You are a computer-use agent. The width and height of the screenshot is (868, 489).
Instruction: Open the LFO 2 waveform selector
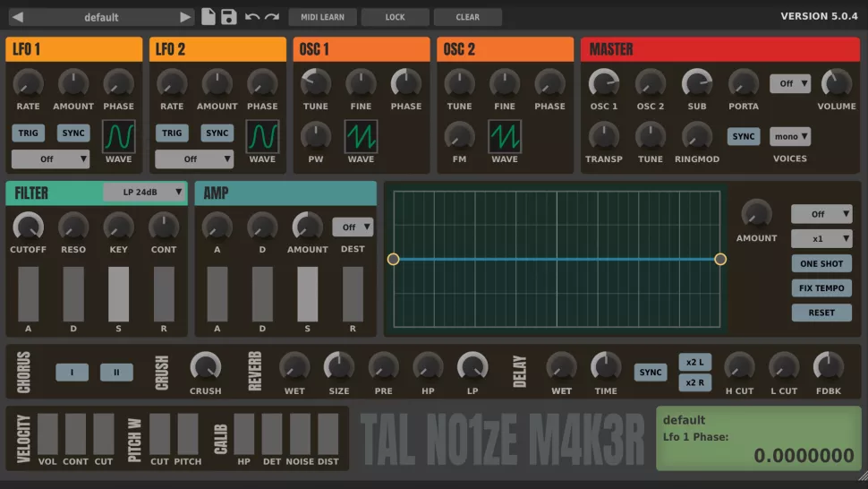(262, 136)
